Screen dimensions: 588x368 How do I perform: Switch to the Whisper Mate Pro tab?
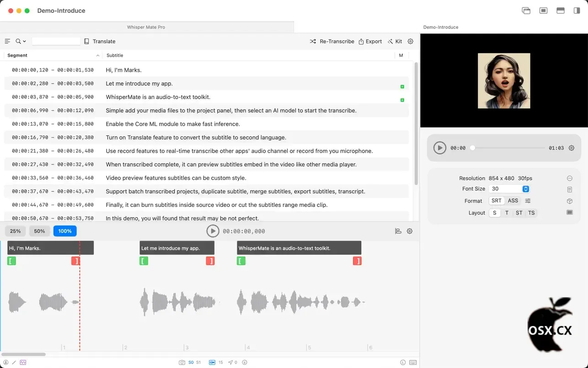click(x=146, y=27)
